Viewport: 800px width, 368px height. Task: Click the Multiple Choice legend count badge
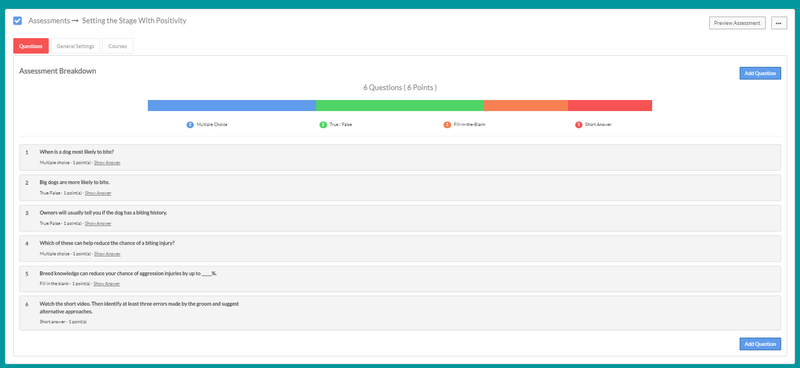pyautogui.click(x=190, y=125)
